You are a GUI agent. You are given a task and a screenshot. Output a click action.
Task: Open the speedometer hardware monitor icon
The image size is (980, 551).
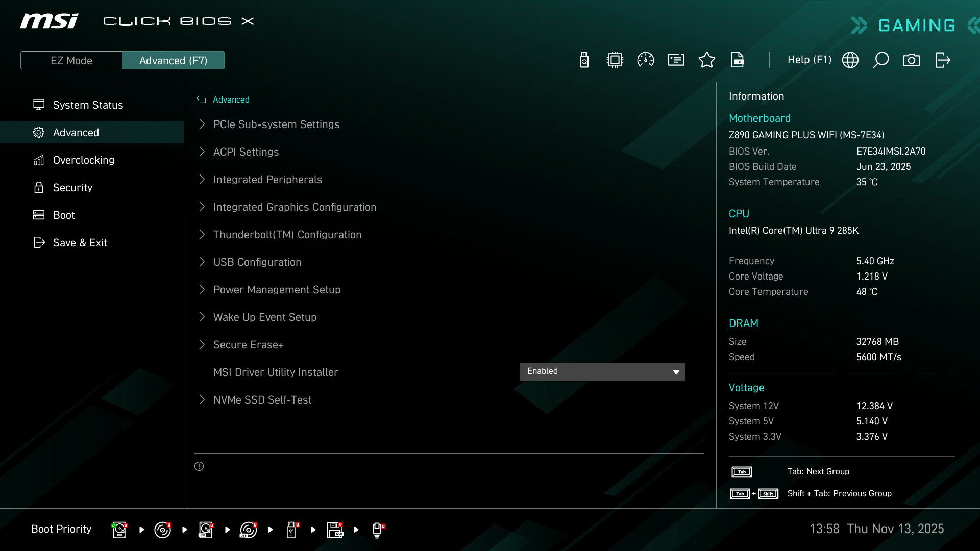[x=646, y=60]
